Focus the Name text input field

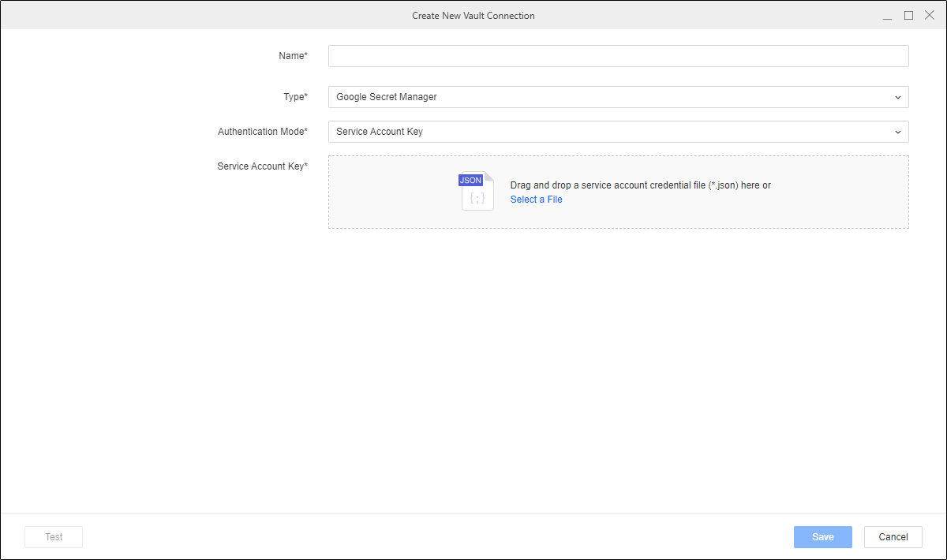[618, 56]
